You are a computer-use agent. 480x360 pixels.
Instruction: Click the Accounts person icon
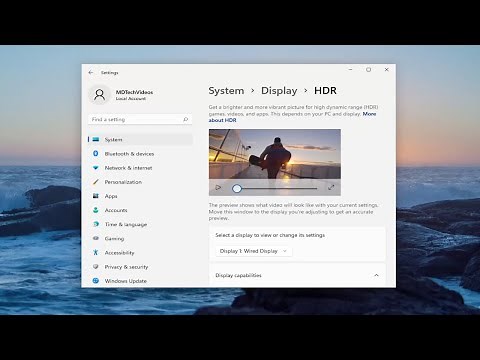click(x=96, y=210)
